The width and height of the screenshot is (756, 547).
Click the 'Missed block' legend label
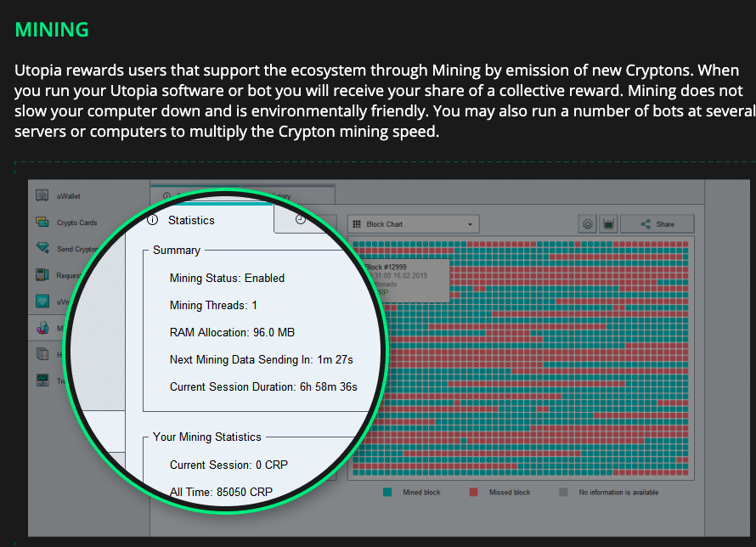pyautogui.click(x=509, y=492)
